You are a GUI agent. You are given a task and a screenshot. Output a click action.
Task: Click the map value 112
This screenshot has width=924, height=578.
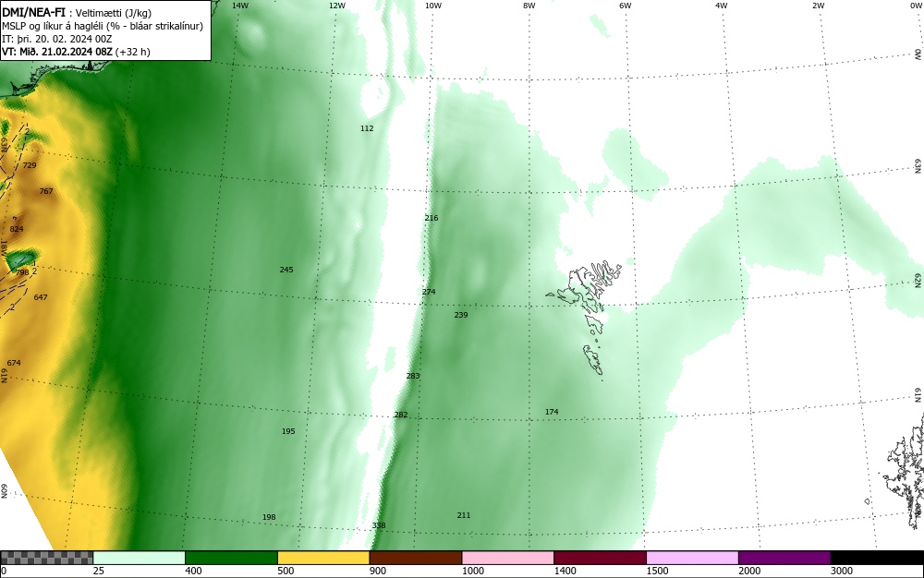(367, 128)
